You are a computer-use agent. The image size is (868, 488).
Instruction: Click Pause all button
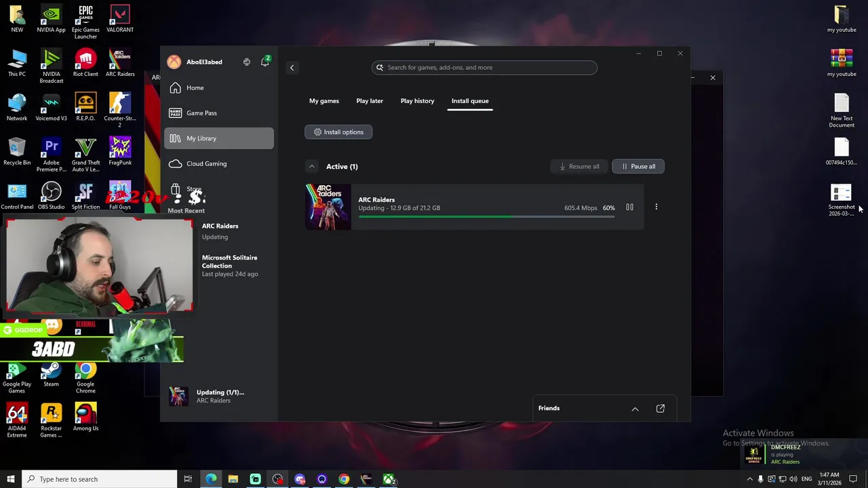638,167
